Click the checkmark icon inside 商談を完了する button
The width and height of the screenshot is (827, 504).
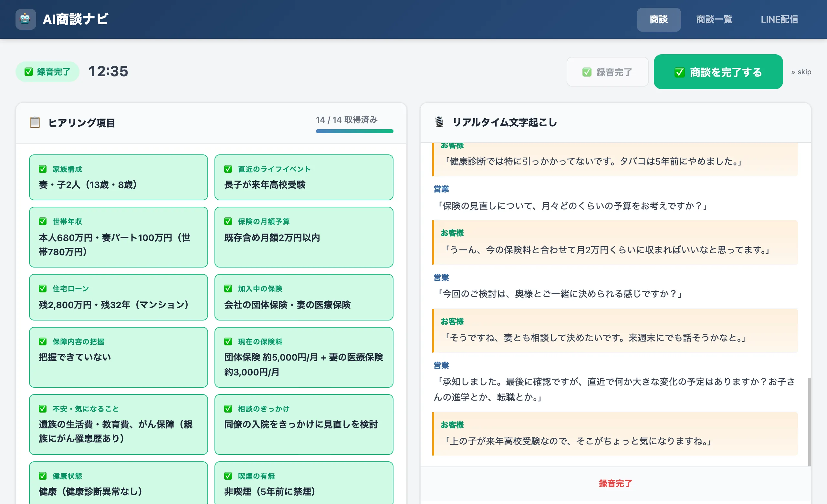pos(680,72)
